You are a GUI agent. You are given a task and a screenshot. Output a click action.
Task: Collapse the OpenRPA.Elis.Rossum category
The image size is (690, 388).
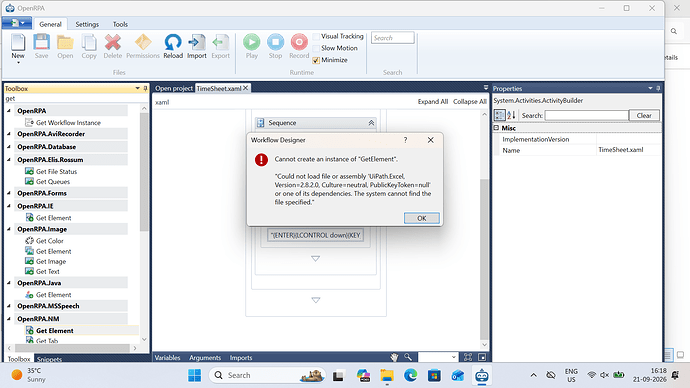9,160
